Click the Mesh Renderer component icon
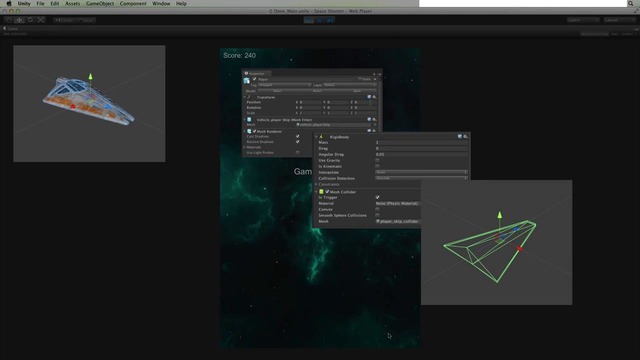The height and width of the screenshot is (360, 640). point(249,131)
